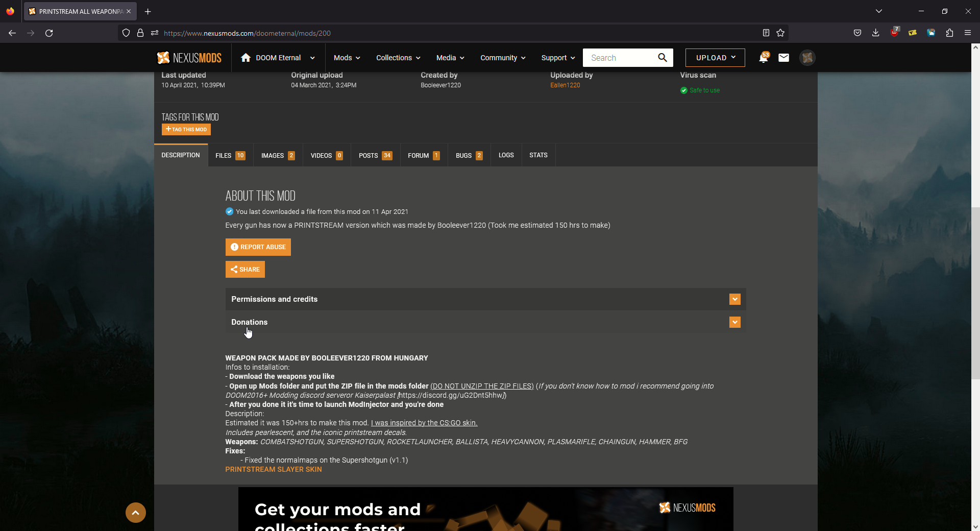Screen dimensions: 980x531
Task: Open the Collections menu
Action: click(x=398, y=58)
